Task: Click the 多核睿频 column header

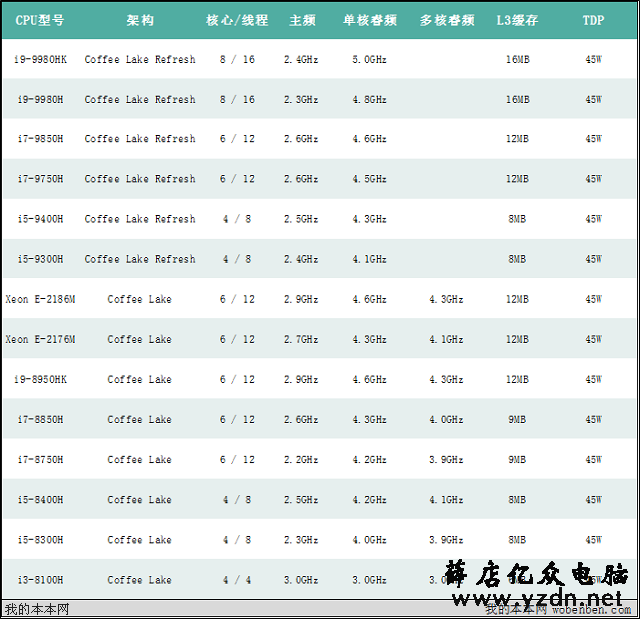Action: (447, 20)
